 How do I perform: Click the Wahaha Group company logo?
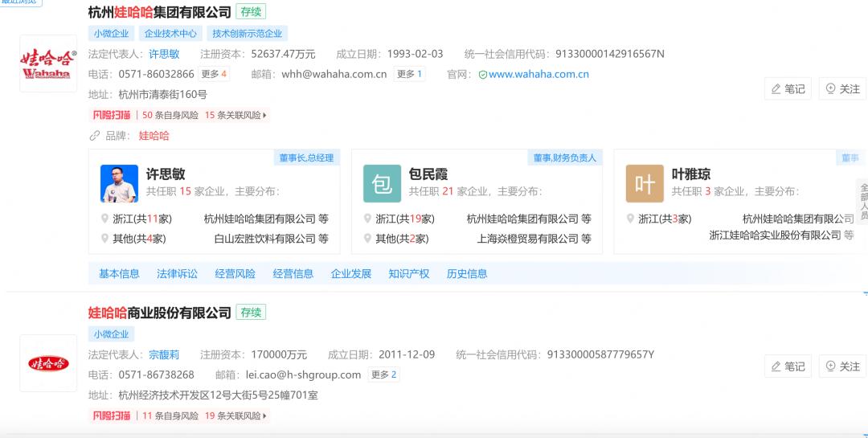pos(48,63)
